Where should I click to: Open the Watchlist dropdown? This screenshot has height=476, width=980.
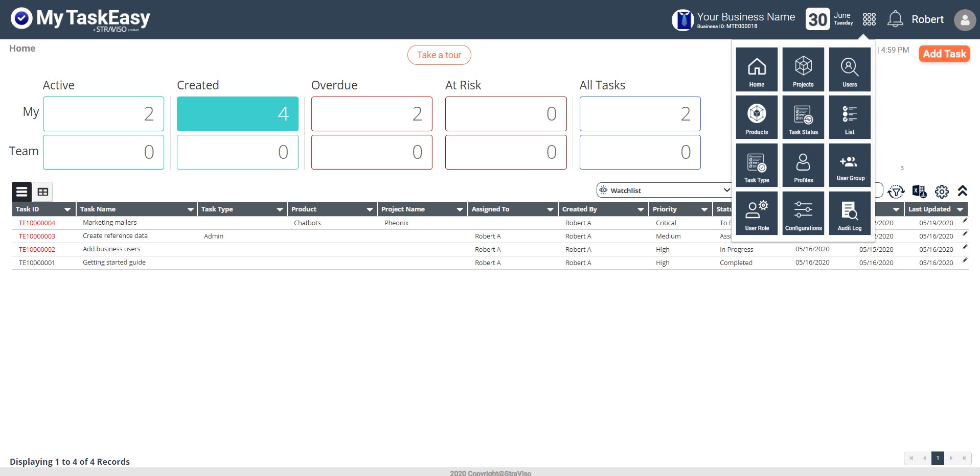tap(665, 191)
